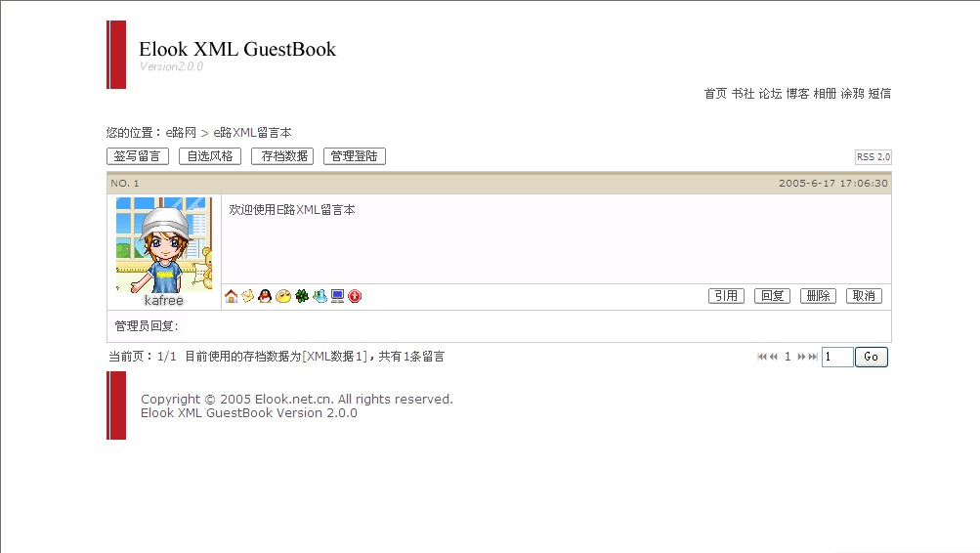Click the 引用 quote button

[x=726, y=296]
